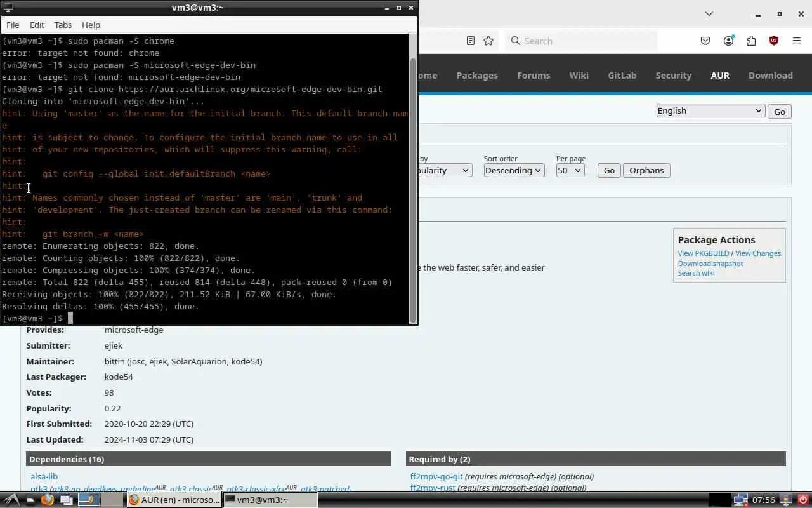Click the First Submitted date value
Viewport: 812px width, 508px height.
149,424
